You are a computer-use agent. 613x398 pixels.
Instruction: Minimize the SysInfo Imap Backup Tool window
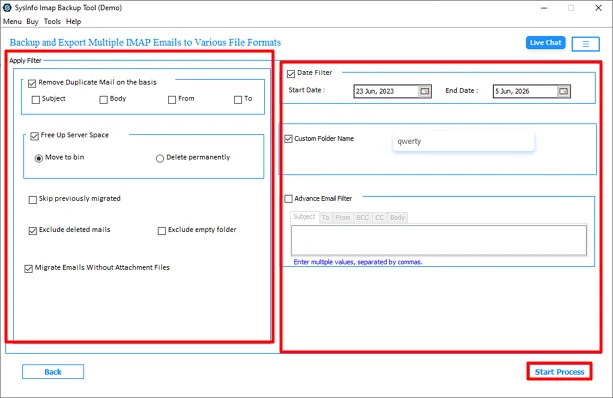coord(544,8)
